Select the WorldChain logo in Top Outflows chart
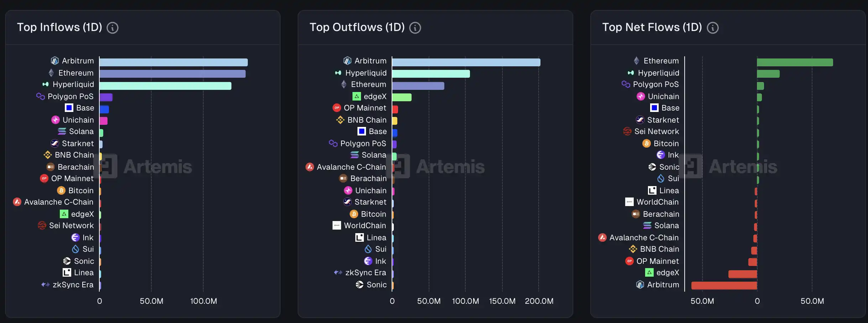The height and width of the screenshot is (323, 868). (x=336, y=225)
